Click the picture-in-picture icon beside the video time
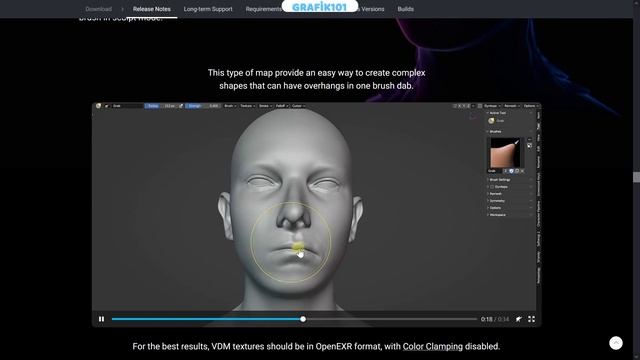Screen dimensions: 640x360 pos(518,319)
